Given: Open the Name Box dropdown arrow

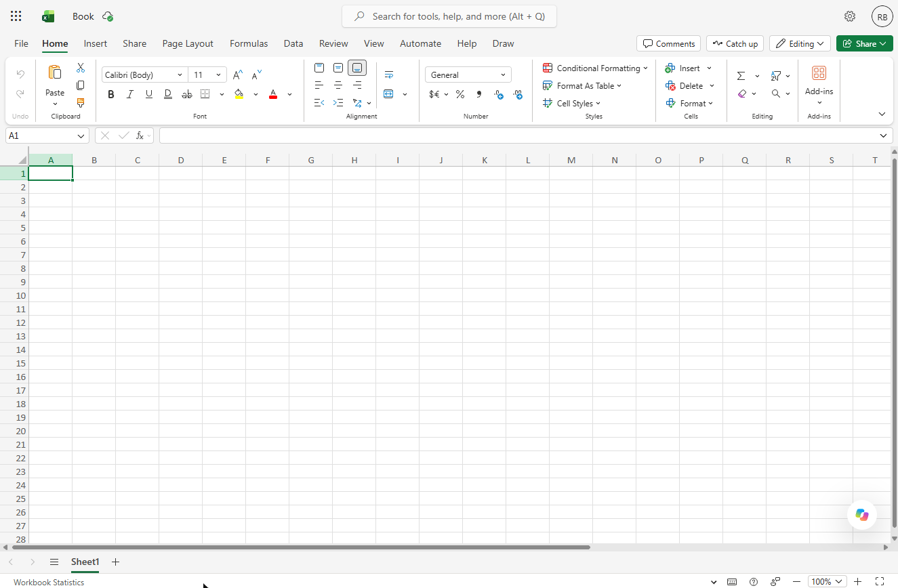Looking at the screenshot, I should (x=81, y=135).
